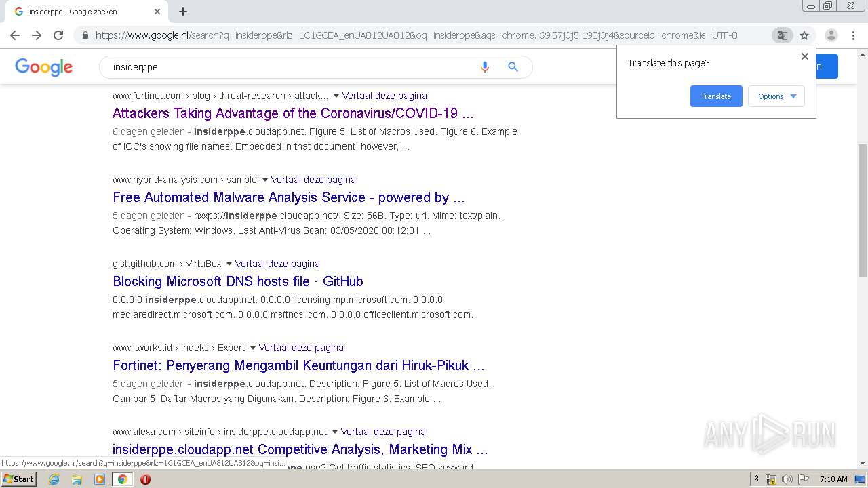Bookmark this page with the star icon
The width and height of the screenshot is (868, 488).
click(x=804, y=35)
